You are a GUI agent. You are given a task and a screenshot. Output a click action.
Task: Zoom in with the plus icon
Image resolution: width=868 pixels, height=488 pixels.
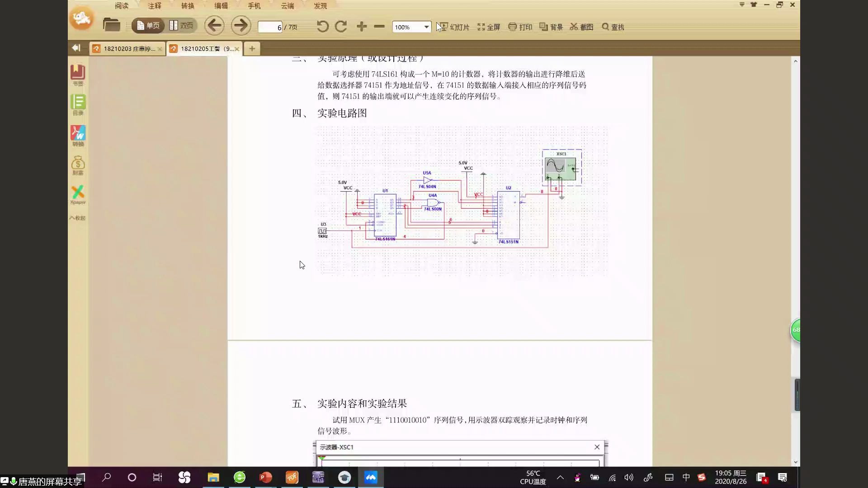point(362,27)
